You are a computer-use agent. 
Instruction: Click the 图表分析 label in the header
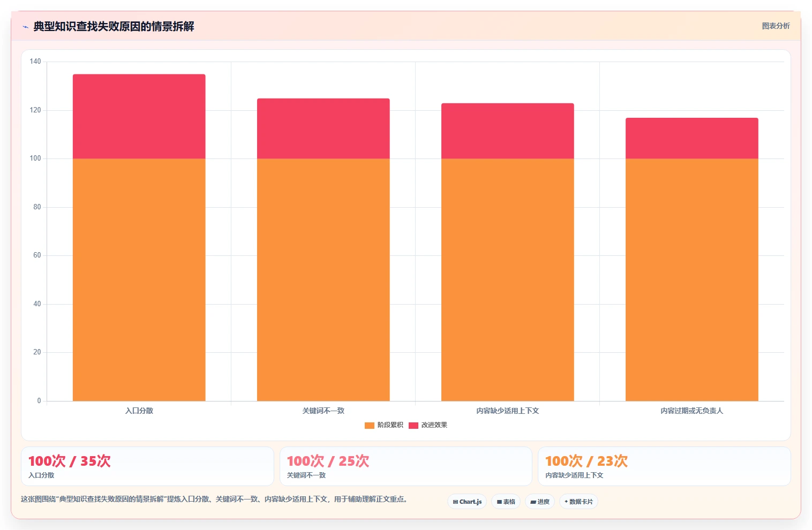[776, 26]
